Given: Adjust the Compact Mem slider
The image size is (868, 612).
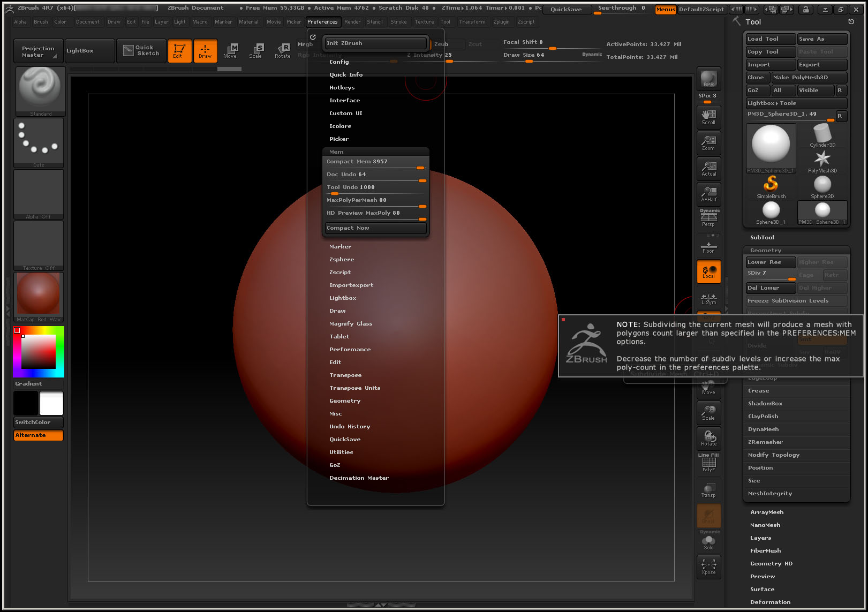Looking at the screenshot, I should 376,163.
